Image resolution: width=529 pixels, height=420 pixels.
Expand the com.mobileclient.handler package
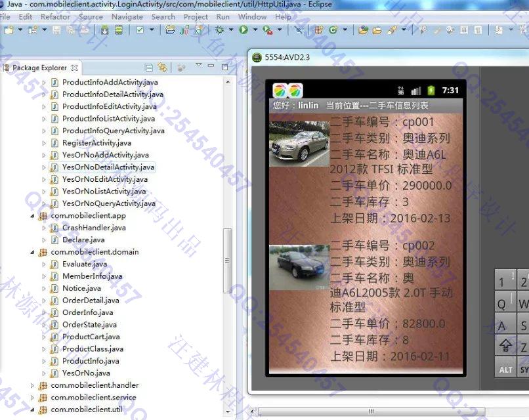tap(32, 385)
